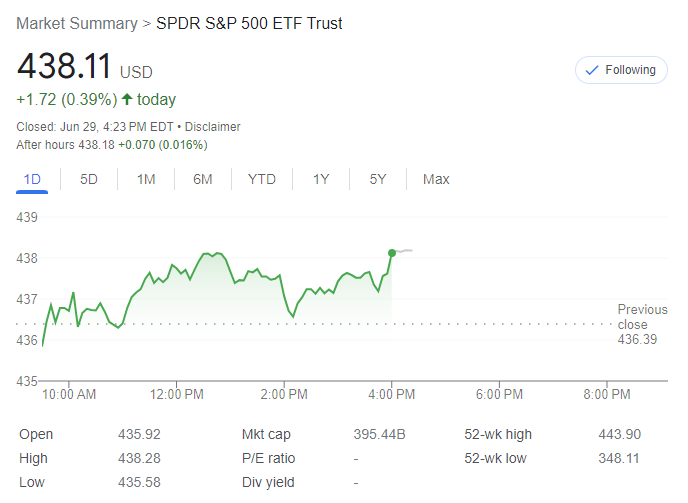
Task: Click the green closing price dot
Action: pos(391,252)
